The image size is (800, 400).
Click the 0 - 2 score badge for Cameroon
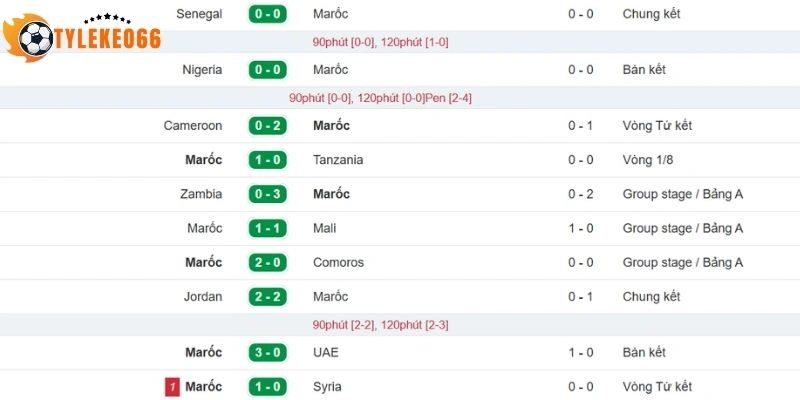click(268, 126)
